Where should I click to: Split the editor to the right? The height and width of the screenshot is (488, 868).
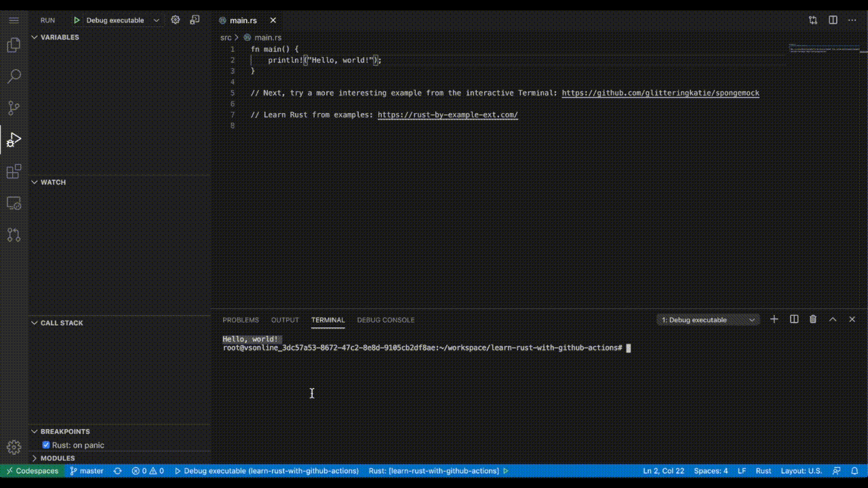coord(833,20)
